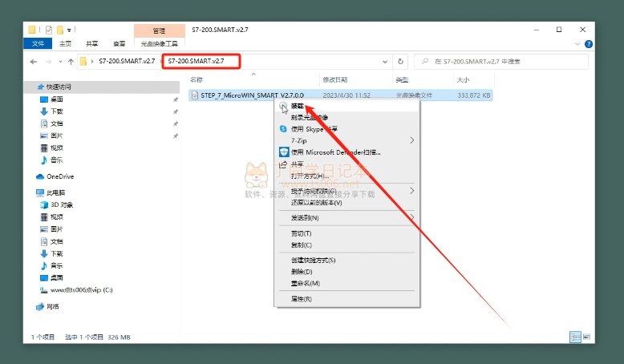Click the folder icon in address bar
This screenshot has height=364, width=624.
tap(83, 61)
